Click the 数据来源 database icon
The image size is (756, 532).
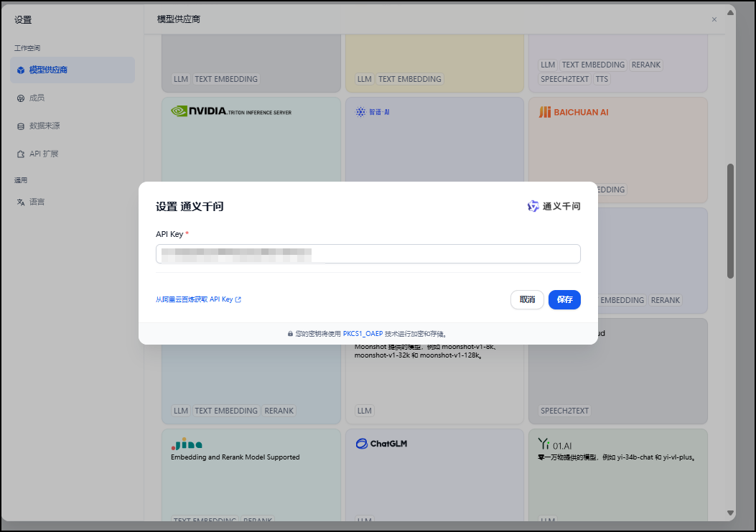[21, 126]
